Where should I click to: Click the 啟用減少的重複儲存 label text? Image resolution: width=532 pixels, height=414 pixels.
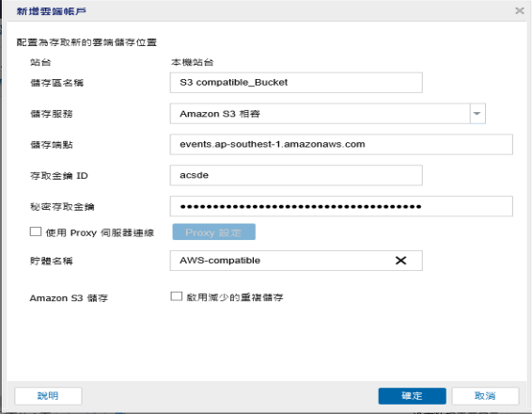[235, 297]
